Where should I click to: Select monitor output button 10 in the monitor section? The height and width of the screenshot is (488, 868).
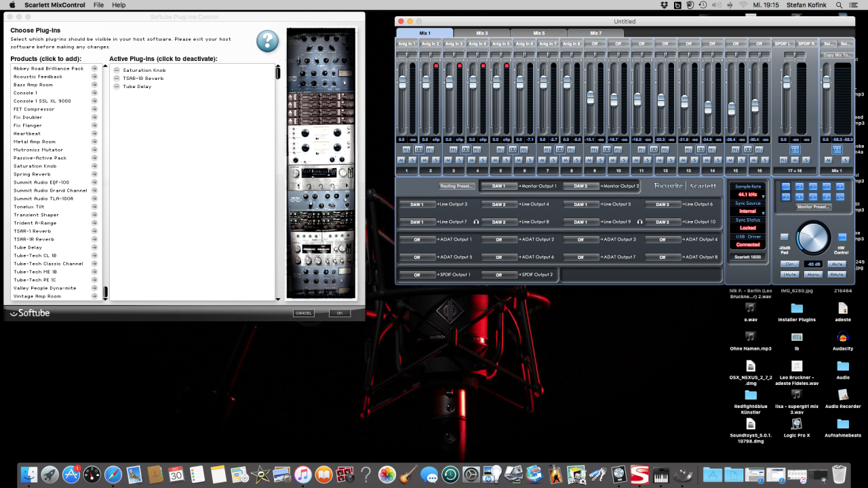pyautogui.click(x=840, y=197)
